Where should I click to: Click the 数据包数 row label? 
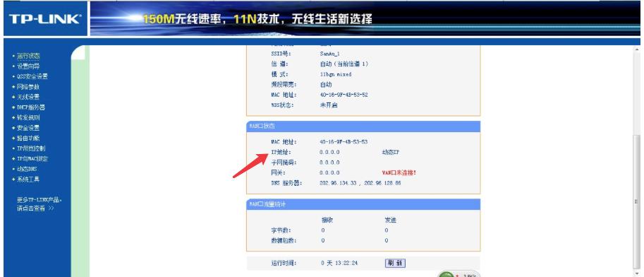(x=284, y=240)
